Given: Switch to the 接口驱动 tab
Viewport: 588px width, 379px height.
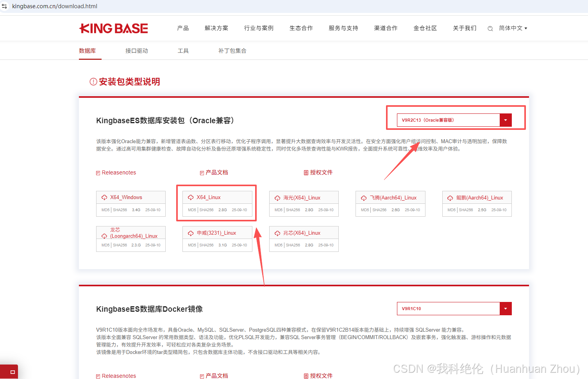Looking at the screenshot, I should click(137, 51).
